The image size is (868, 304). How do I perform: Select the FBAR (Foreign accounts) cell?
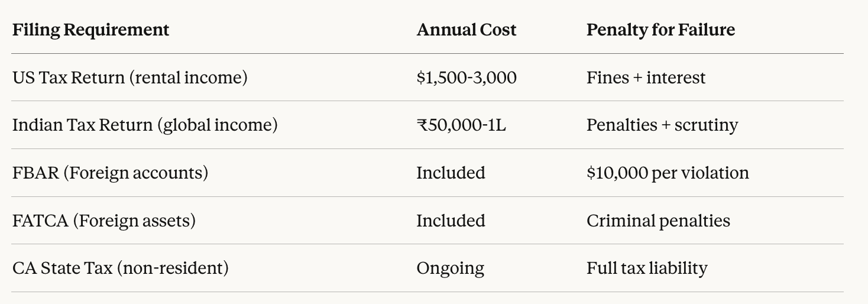(x=110, y=173)
